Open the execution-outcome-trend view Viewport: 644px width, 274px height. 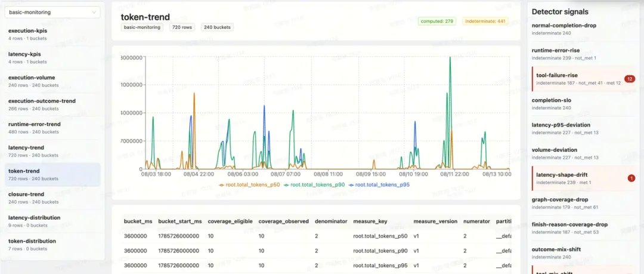coord(52,104)
